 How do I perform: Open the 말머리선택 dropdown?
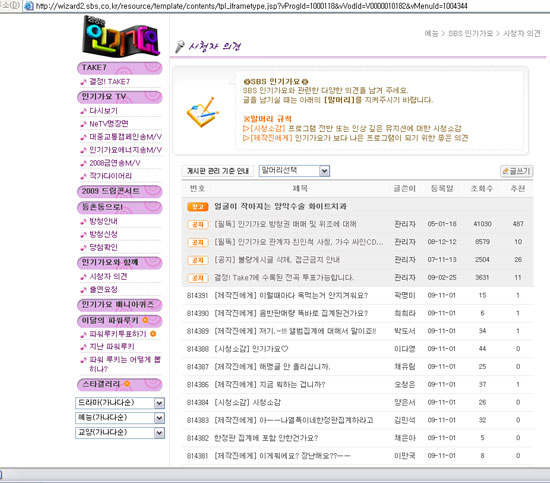click(294, 171)
